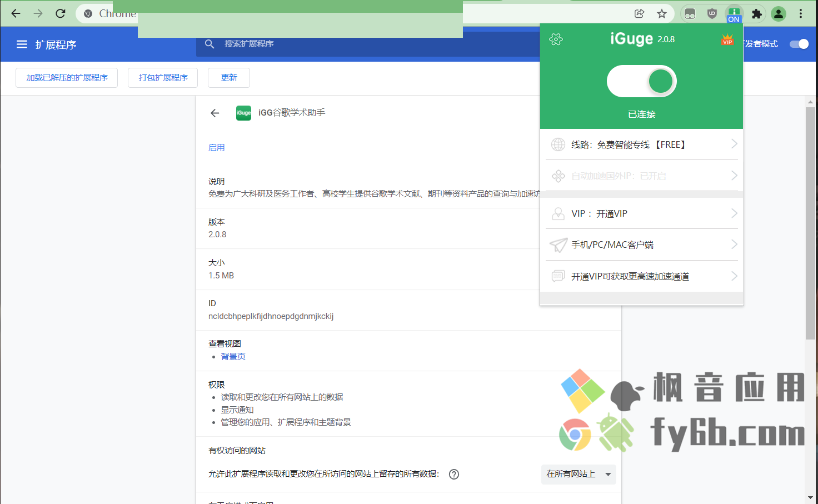Click the chat bubble icon for VIP speed-up
Image resolution: width=818 pixels, height=504 pixels.
(558, 276)
